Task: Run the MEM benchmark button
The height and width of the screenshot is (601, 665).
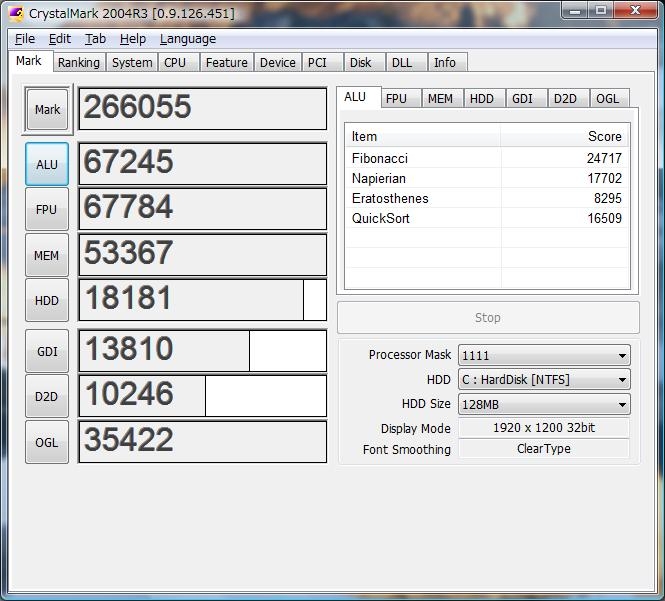Action: (47, 255)
